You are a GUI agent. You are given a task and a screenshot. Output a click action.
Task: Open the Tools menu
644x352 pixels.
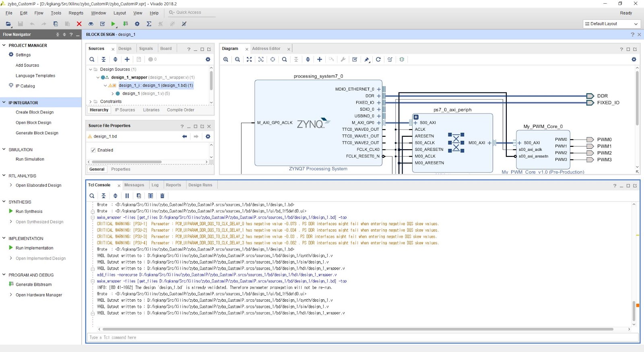point(56,13)
